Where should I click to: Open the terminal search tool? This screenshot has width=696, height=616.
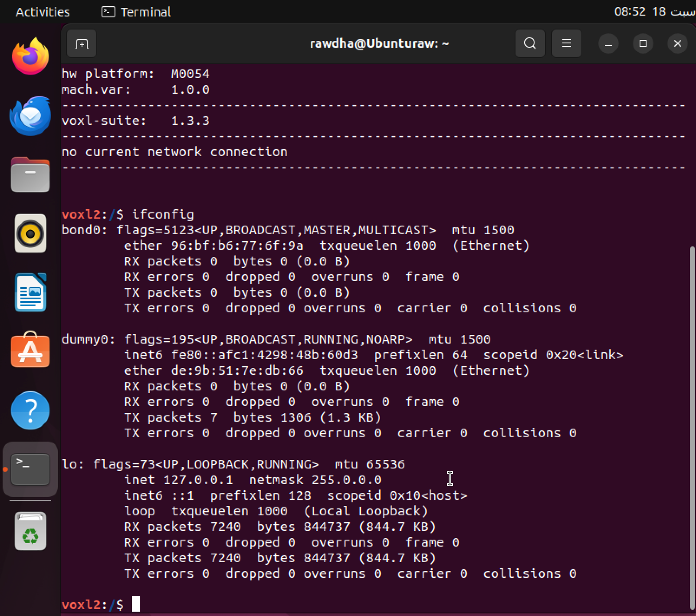530,43
